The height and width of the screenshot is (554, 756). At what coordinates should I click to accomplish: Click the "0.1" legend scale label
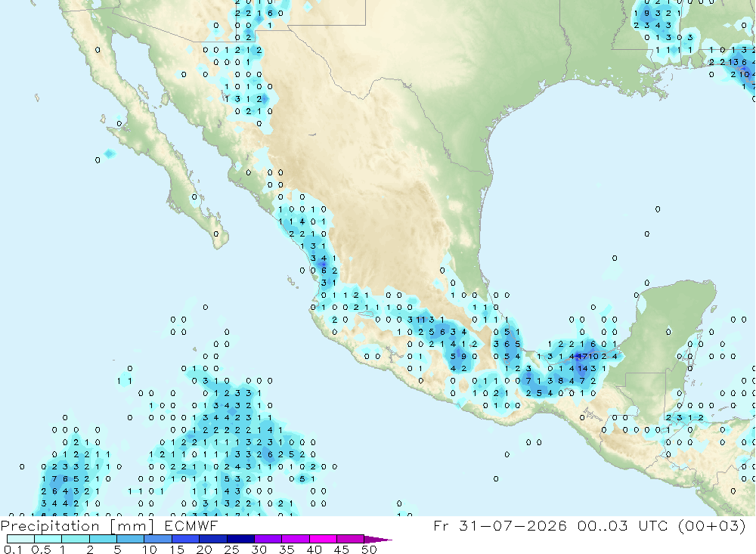[13, 549]
